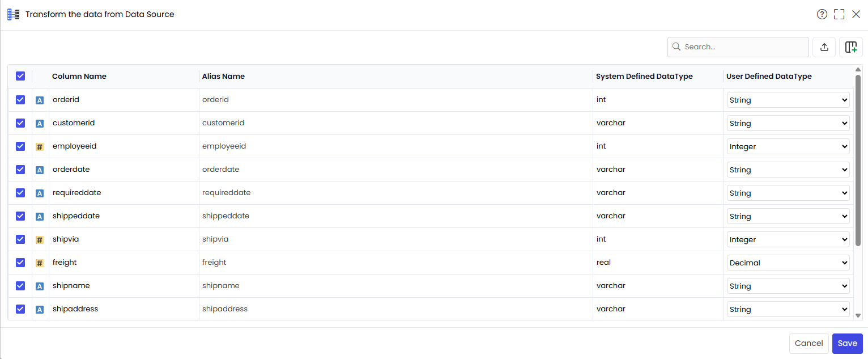Click the vertical scrollbar thumb
The image size is (868, 359).
(x=858, y=160)
